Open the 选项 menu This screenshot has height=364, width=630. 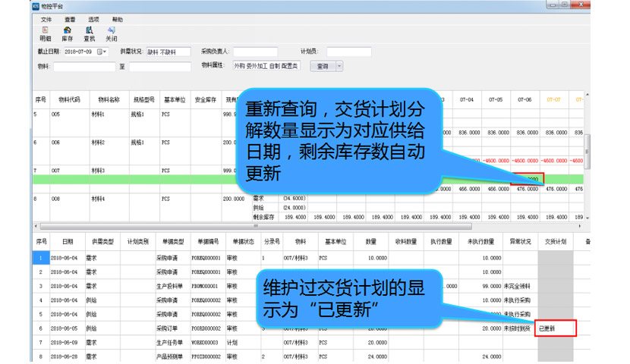[x=93, y=19]
